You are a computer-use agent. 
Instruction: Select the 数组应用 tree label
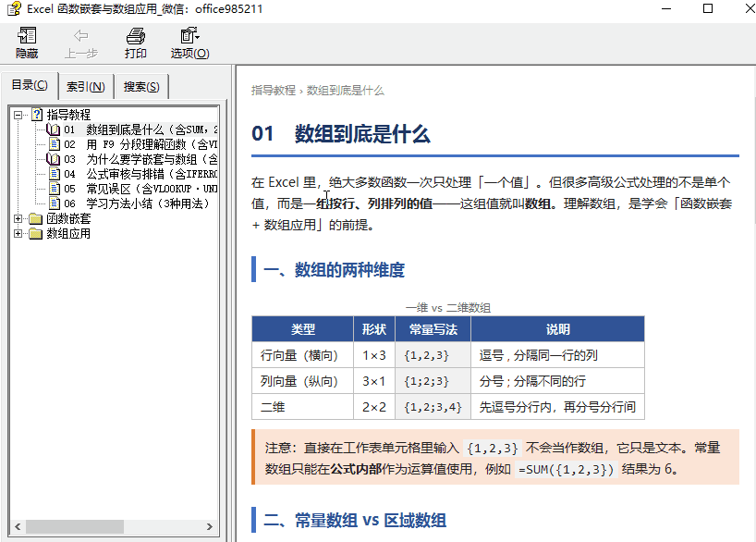(x=68, y=234)
